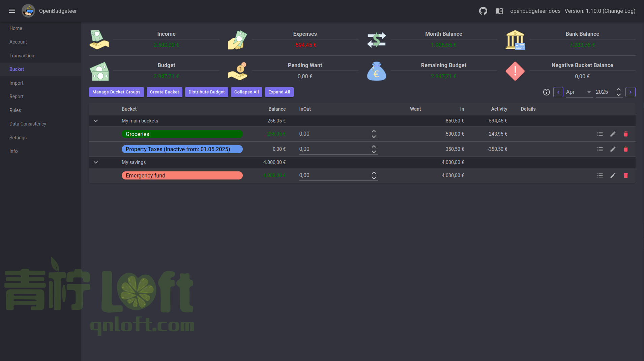Open the Report page from sidebar
Image resolution: width=644 pixels, height=361 pixels.
[16, 96]
